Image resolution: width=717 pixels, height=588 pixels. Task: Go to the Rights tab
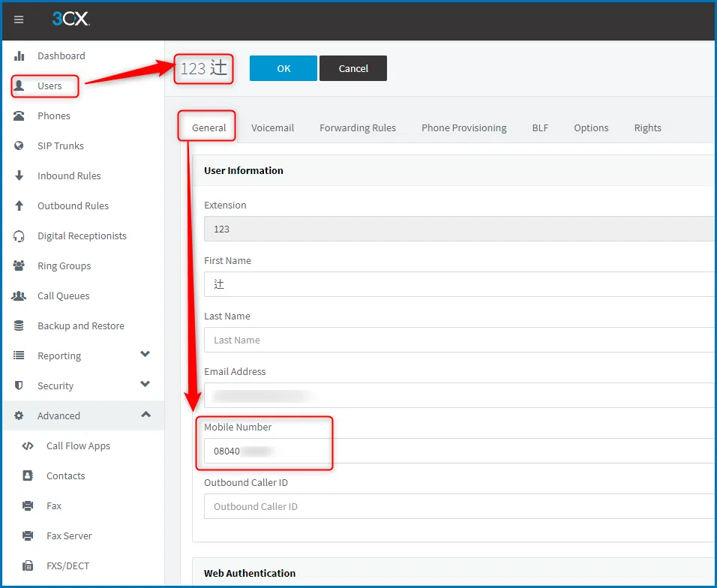coord(647,128)
